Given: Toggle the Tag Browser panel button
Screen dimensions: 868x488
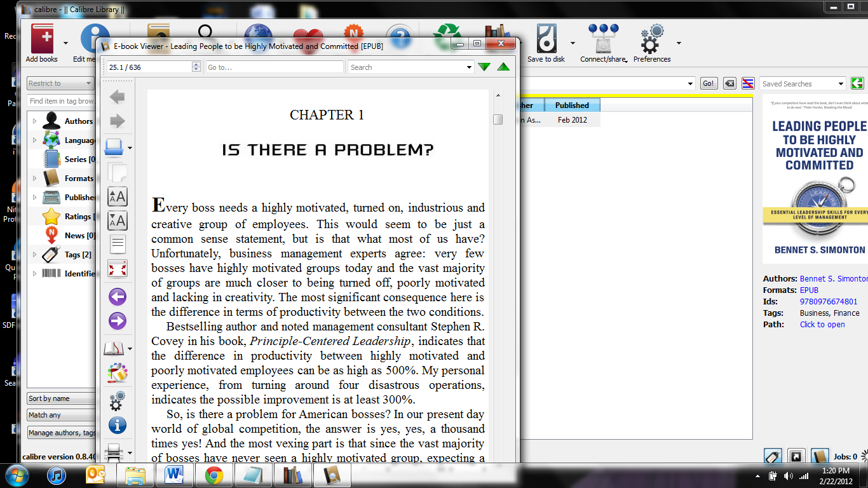Looking at the screenshot, I should click(773, 456).
